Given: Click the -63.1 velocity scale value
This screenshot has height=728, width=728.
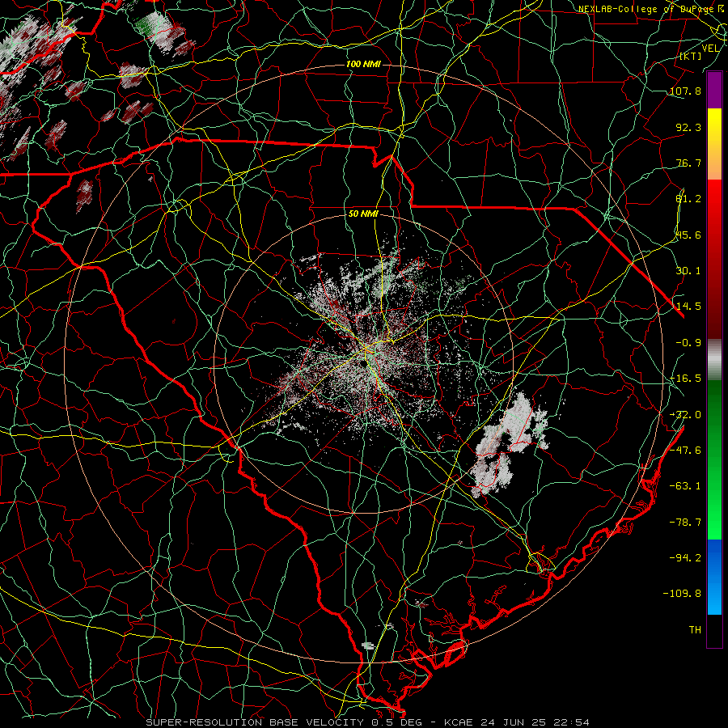Looking at the screenshot, I should 686,486.
